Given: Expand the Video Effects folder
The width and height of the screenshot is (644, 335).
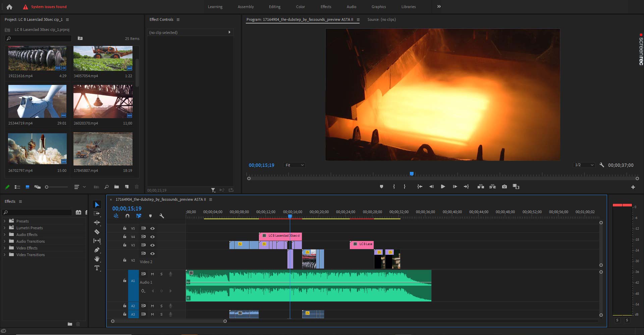Looking at the screenshot, I should (x=5, y=248).
